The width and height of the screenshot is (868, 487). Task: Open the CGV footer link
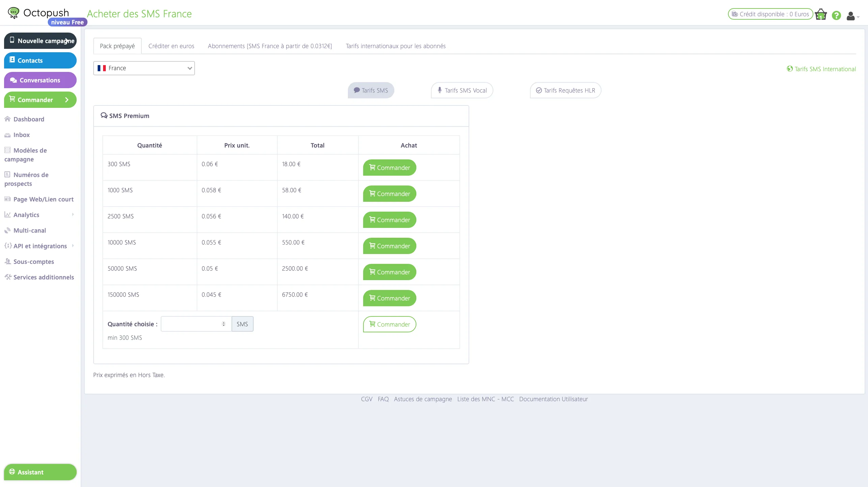click(x=367, y=399)
